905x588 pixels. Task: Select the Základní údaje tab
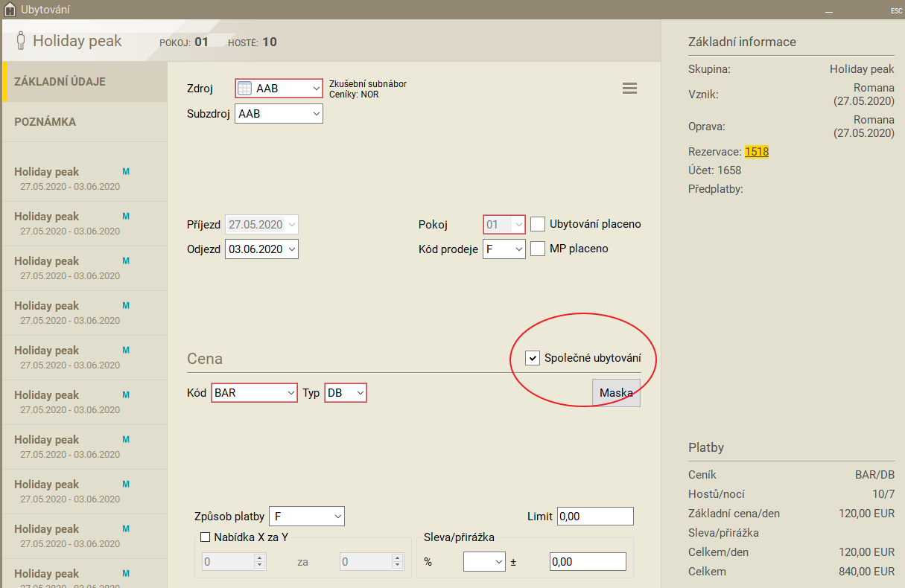click(x=60, y=82)
